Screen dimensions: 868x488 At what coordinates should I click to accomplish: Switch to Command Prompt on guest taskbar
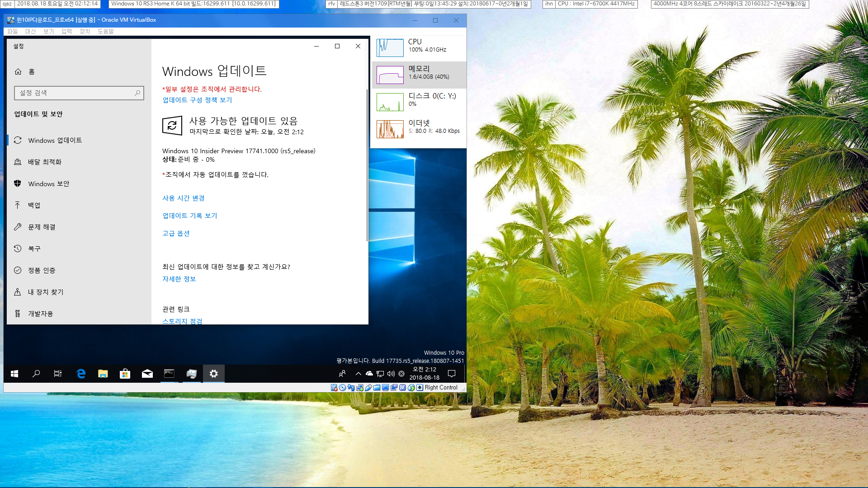[169, 374]
